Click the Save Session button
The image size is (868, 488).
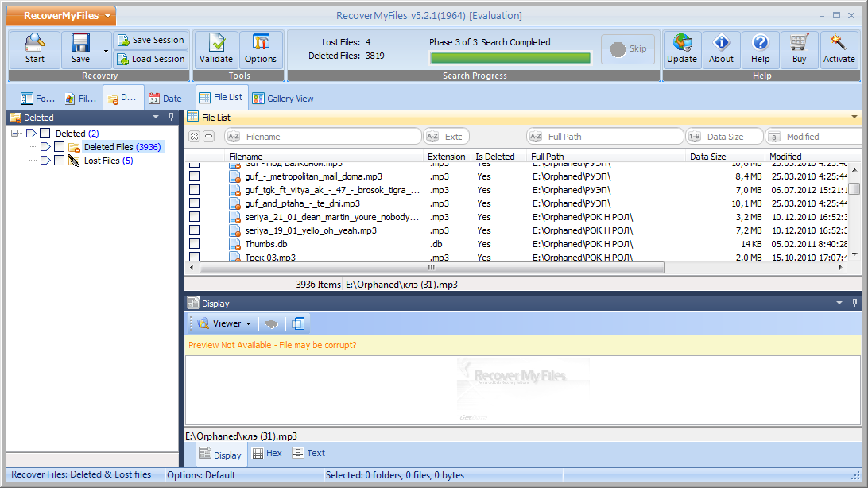tap(150, 40)
